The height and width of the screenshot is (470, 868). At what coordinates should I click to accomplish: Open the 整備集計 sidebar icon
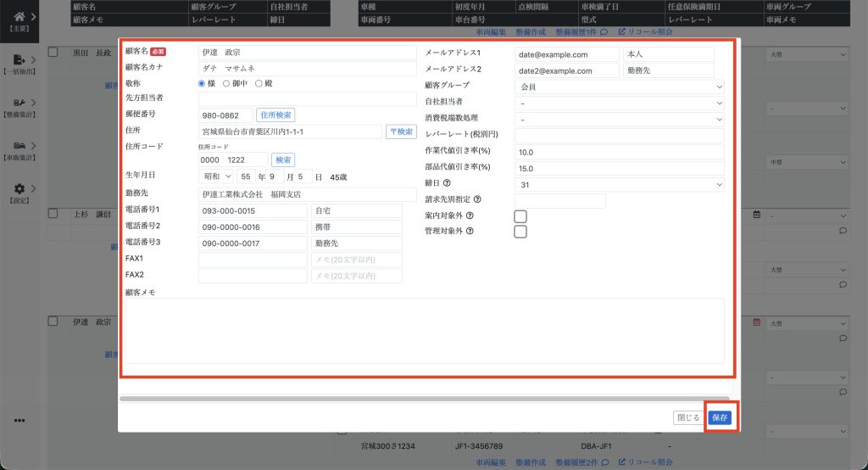pos(19,104)
